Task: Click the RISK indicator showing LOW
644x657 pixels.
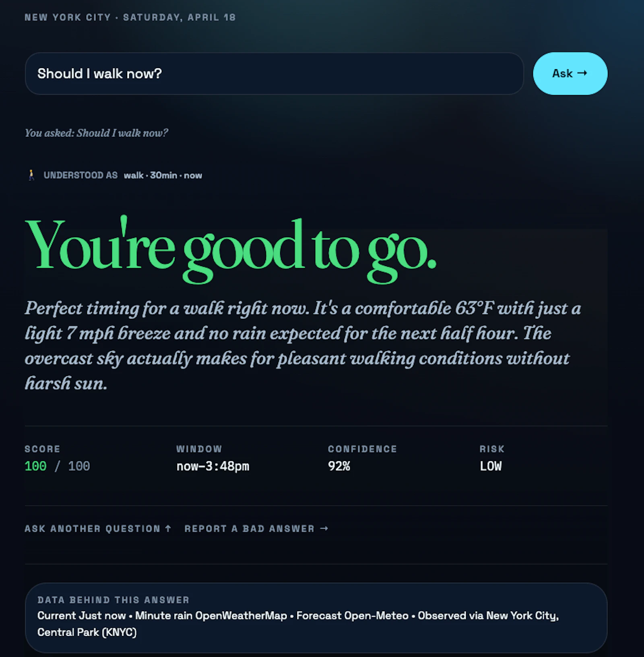Action: pos(490,466)
